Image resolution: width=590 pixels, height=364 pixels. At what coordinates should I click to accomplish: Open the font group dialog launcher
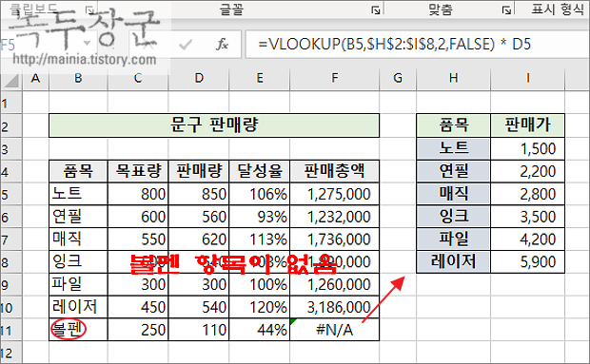(375, 10)
